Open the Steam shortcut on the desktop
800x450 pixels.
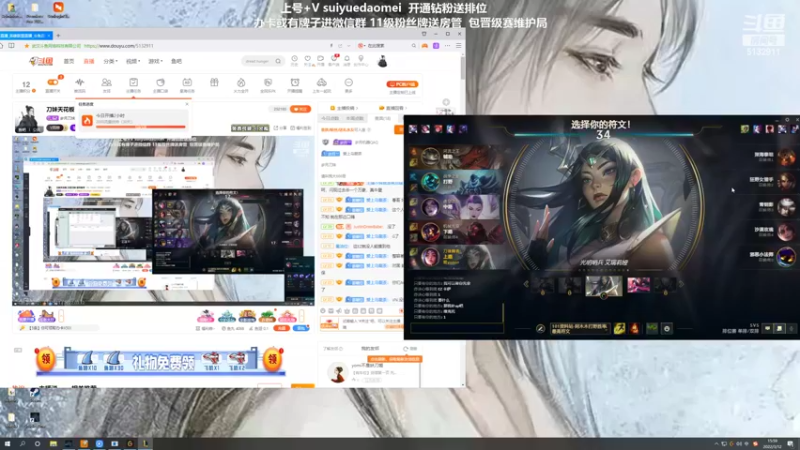pyautogui.click(x=34, y=393)
